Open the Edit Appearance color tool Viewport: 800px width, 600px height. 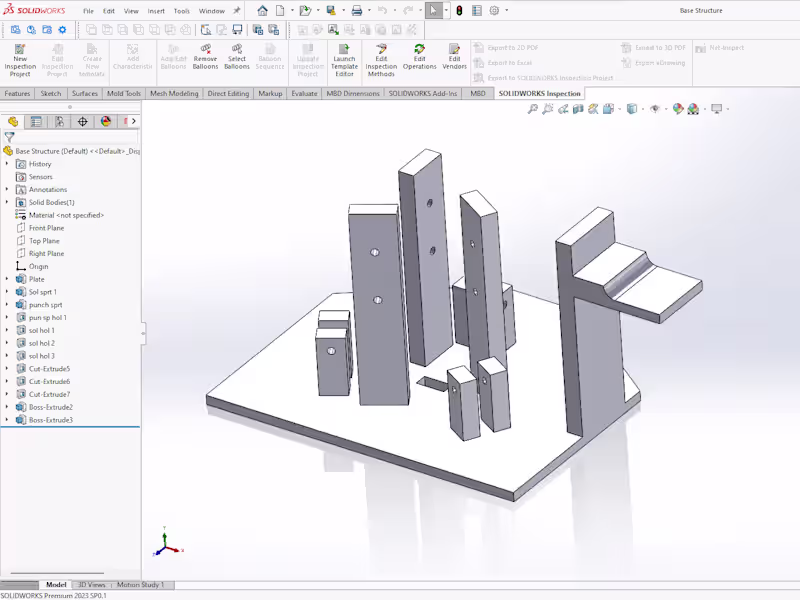(x=676, y=110)
